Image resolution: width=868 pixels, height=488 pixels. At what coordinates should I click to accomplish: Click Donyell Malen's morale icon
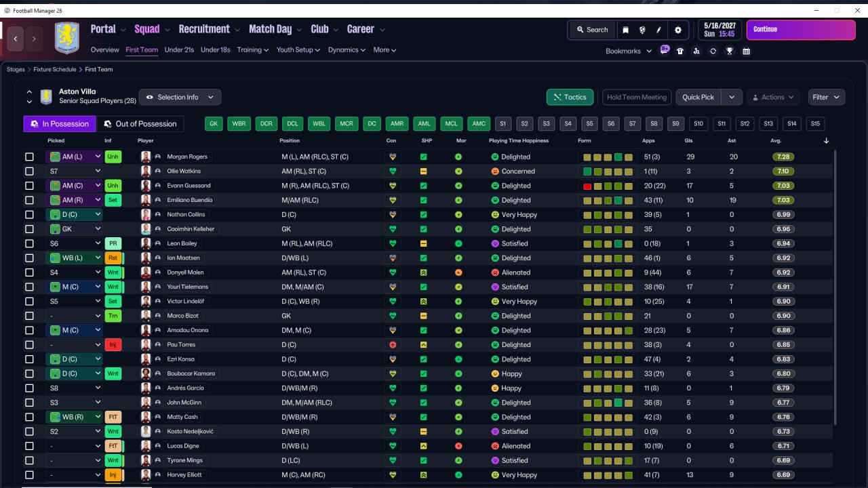click(x=458, y=272)
